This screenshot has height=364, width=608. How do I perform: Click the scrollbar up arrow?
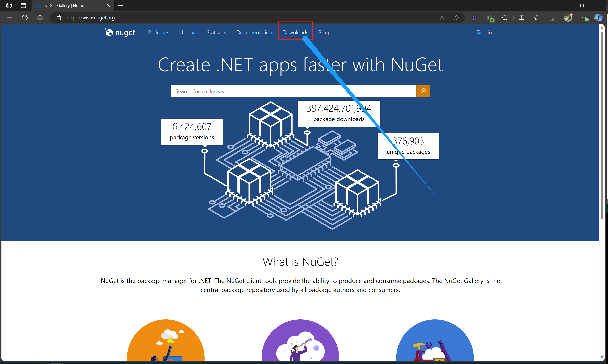602,28
